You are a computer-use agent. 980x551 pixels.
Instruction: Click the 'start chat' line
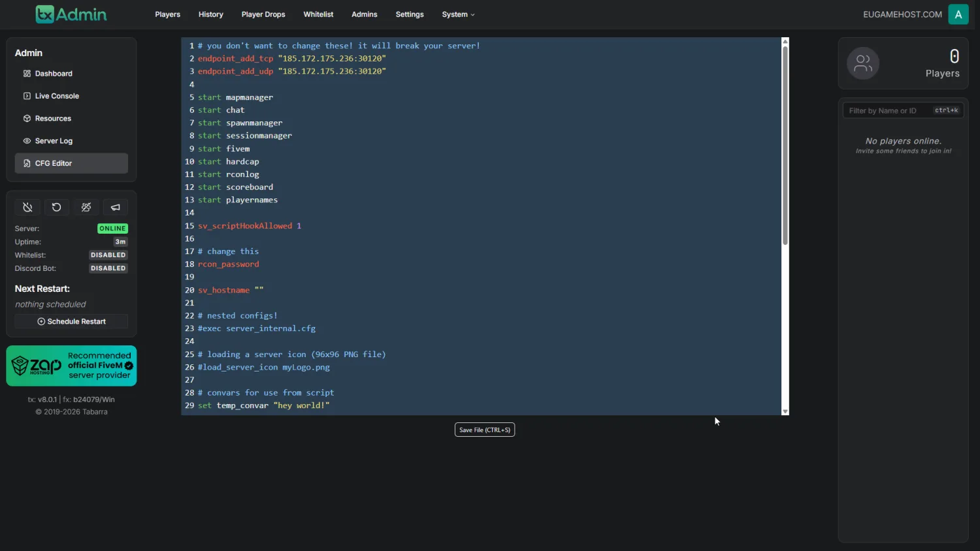tap(221, 110)
